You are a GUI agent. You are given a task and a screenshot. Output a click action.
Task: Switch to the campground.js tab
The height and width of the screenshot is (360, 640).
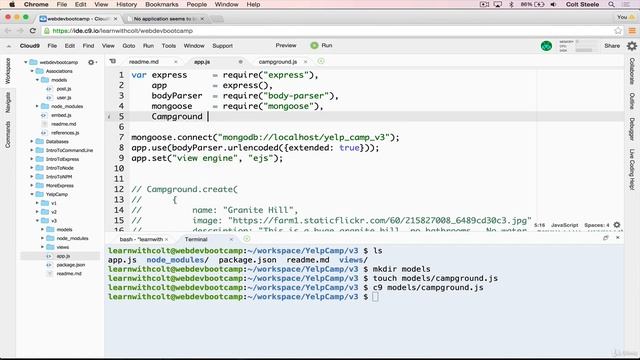pyautogui.click(x=278, y=62)
